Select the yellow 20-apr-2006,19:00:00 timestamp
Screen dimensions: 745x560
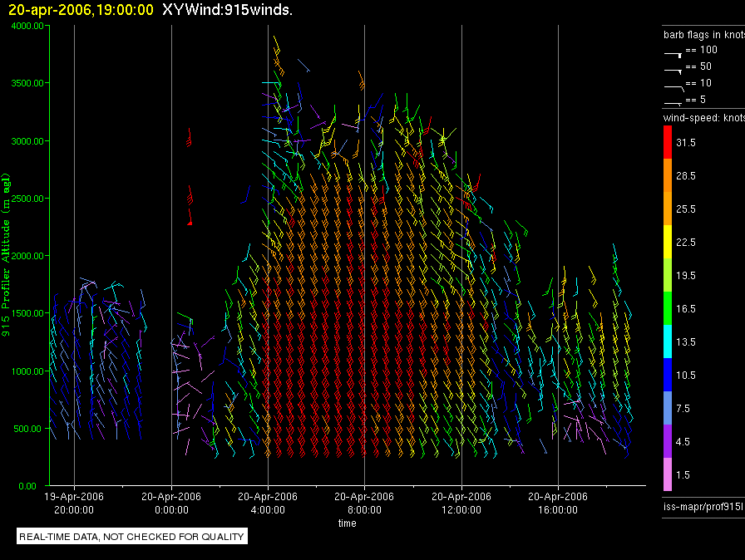[x=81, y=10]
